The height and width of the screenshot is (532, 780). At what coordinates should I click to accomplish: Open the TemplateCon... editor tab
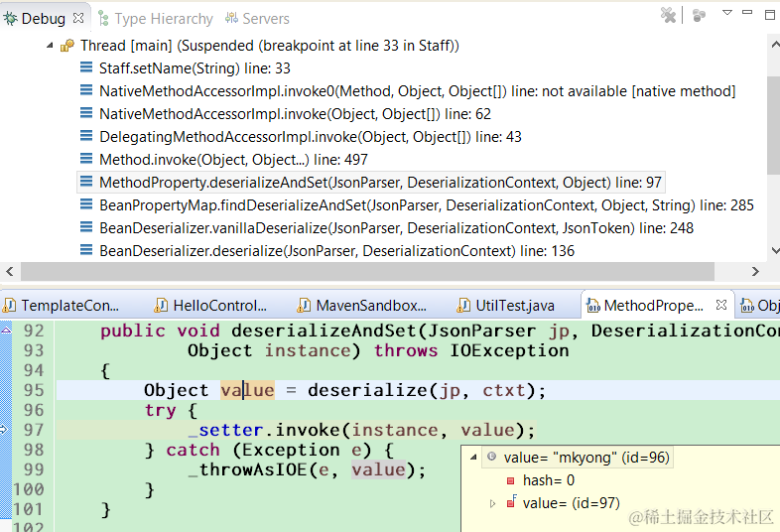62,305
